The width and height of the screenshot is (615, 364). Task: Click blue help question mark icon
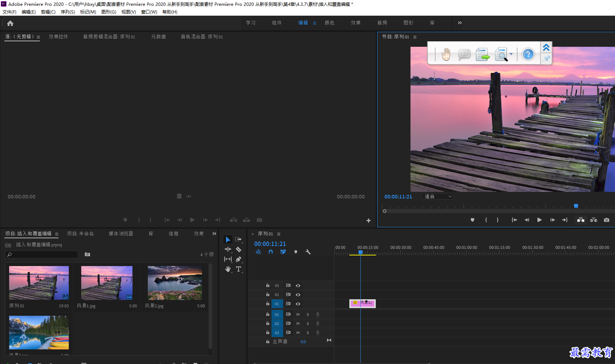coord(528,54)
